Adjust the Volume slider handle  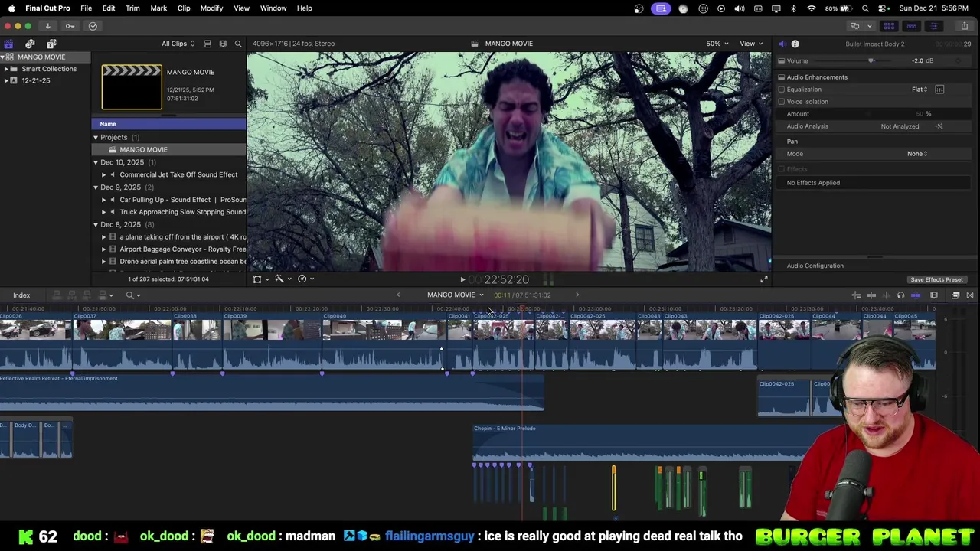point(871,60)
